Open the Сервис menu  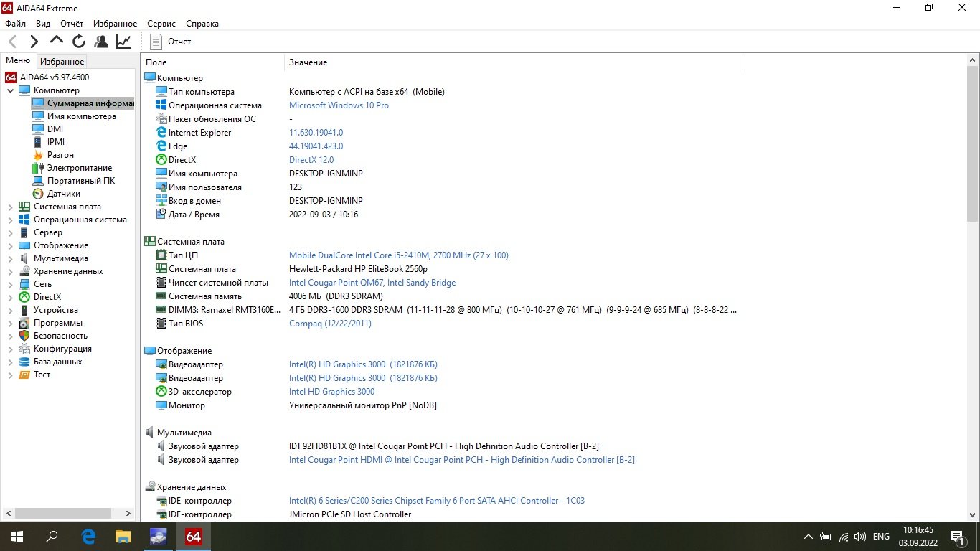(x=161, y=24)
